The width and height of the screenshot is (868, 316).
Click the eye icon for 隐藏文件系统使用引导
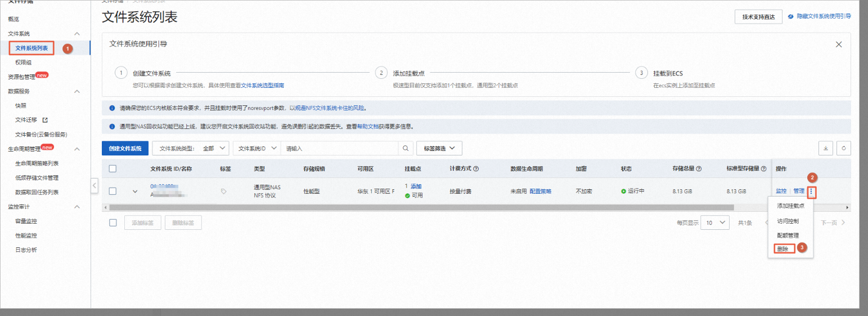point(791,16)
